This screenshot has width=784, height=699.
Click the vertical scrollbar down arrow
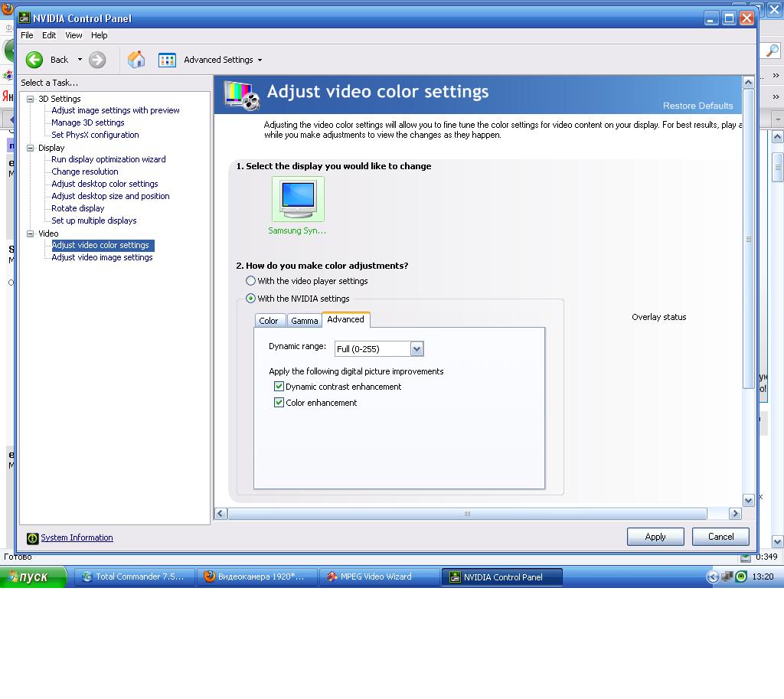coord(749,500)
